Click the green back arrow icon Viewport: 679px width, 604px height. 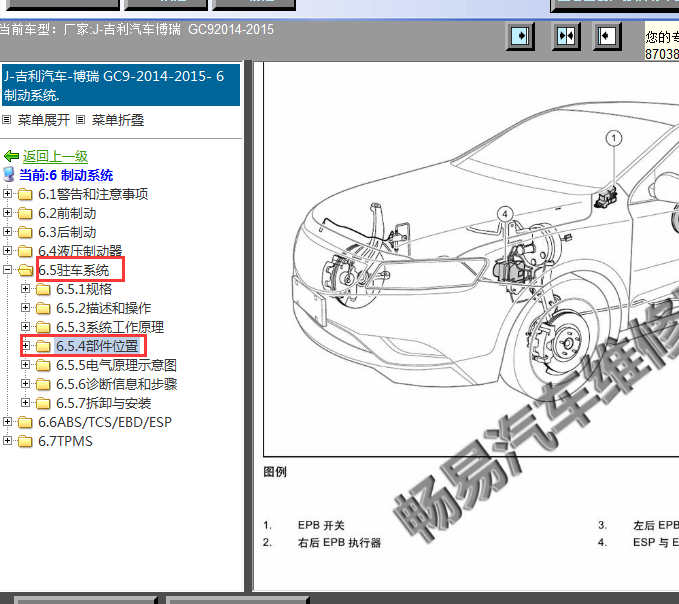pyautogui.click(x=11, y=156)
